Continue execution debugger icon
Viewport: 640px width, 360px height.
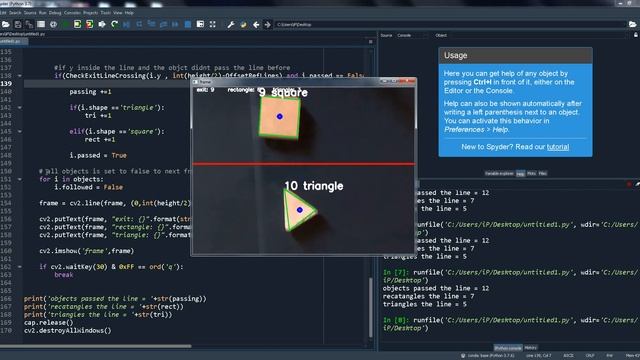tap(175, 24)
